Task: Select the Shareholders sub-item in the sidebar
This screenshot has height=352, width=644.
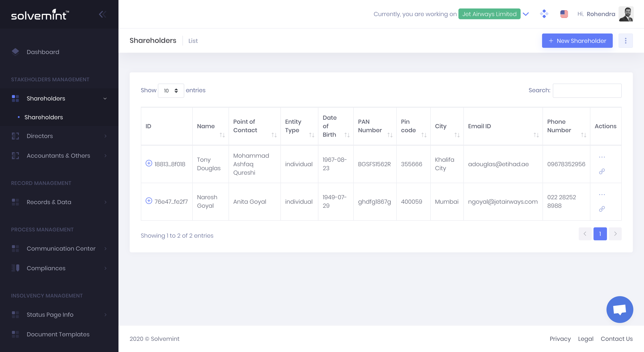Action: tap(44, 117)
